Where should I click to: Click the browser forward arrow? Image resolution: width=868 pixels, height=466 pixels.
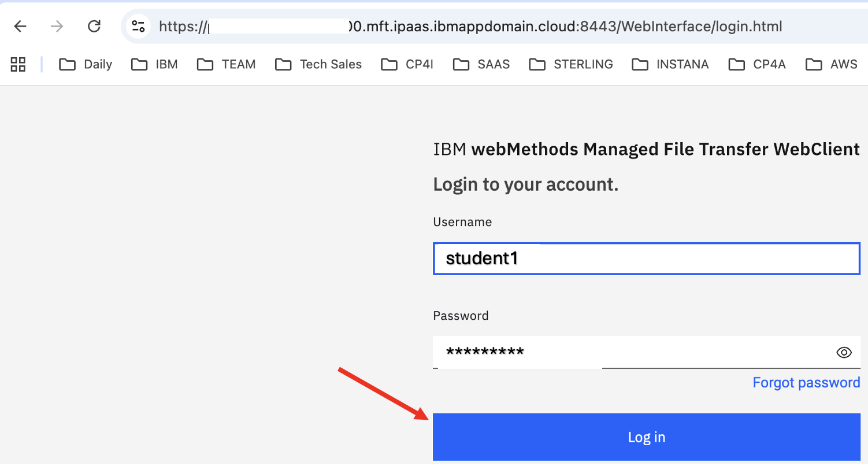point(57,26)
